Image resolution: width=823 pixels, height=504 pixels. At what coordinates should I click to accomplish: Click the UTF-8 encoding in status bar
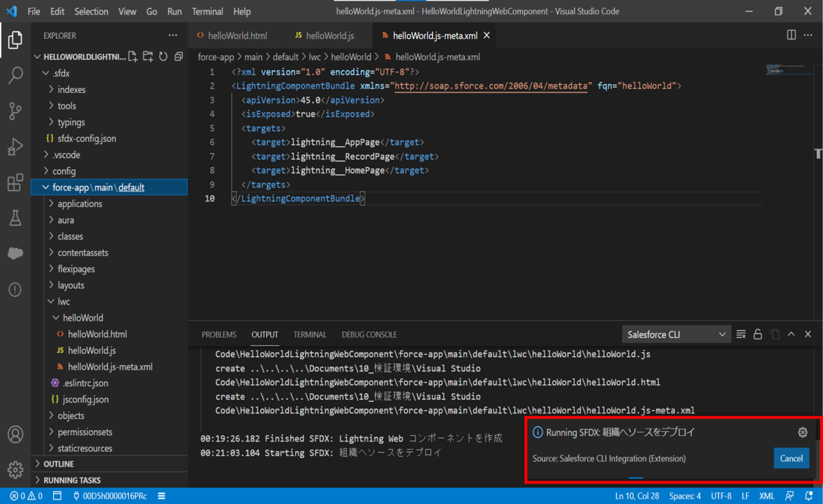[x=721, y=496]
